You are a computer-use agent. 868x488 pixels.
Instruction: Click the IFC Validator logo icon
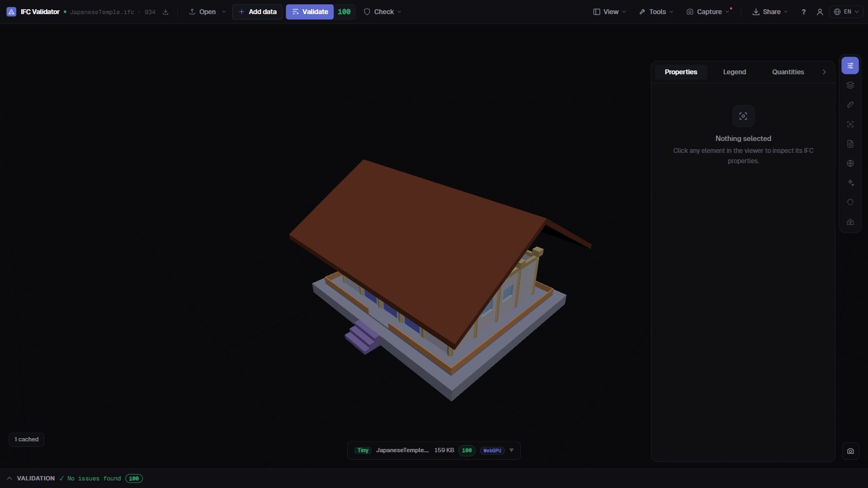point(11,11)
